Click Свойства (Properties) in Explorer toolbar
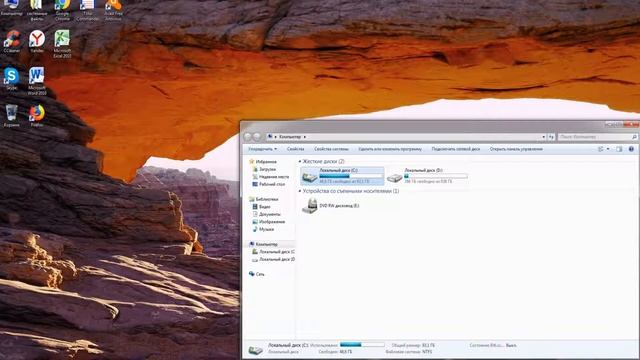 click(x=295, y=149)
